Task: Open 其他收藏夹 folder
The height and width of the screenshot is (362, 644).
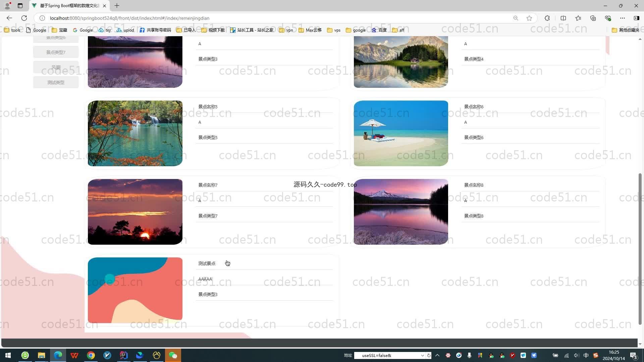Action: coord(626,30)
